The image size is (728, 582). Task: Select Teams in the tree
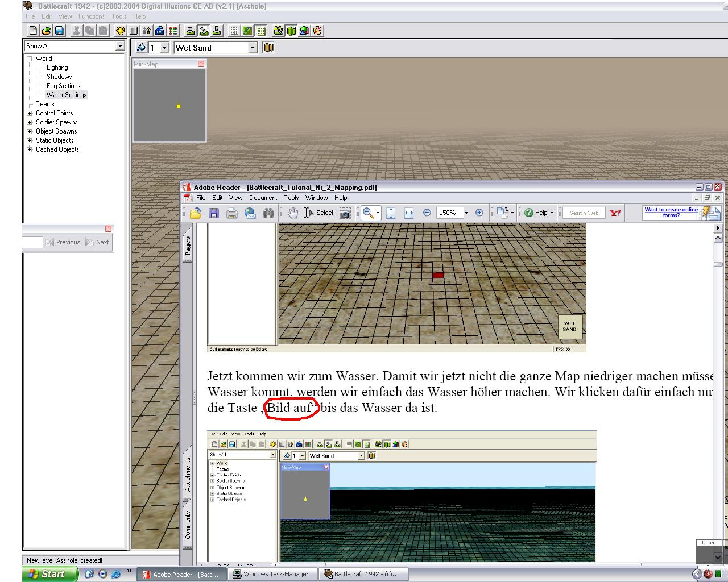tap(45, 104)
